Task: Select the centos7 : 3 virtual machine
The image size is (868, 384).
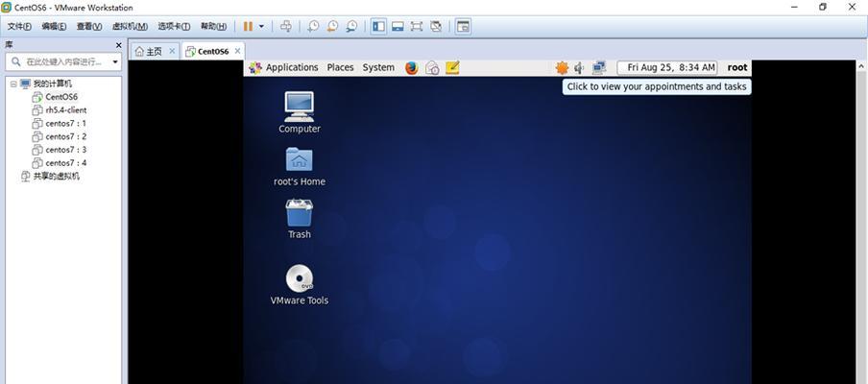Action: click(66, 150)
